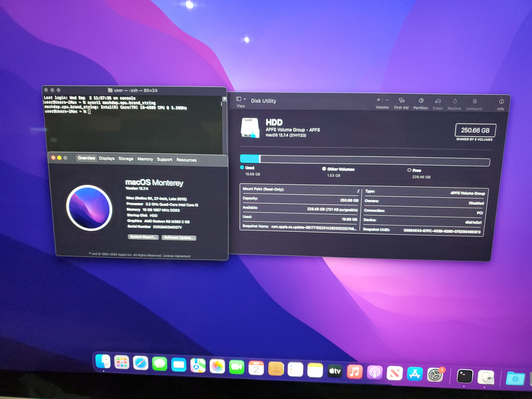Screen dimensions: 532x399
Task: Open Maps from the Dock
Action: [198, 366]
